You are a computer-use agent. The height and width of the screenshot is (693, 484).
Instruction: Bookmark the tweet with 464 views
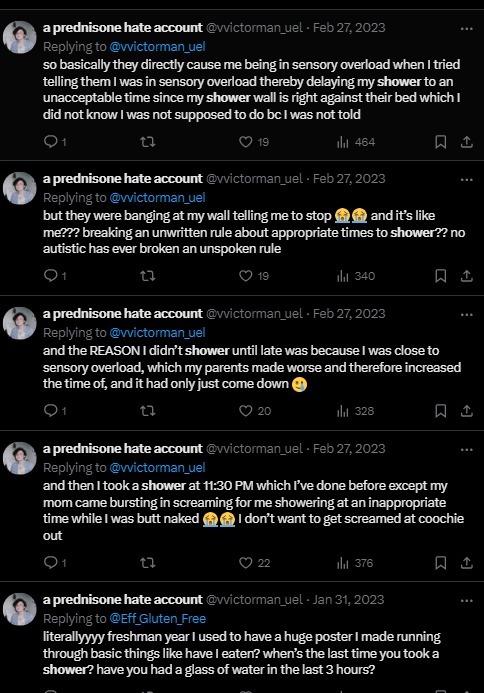click(440, 142)
